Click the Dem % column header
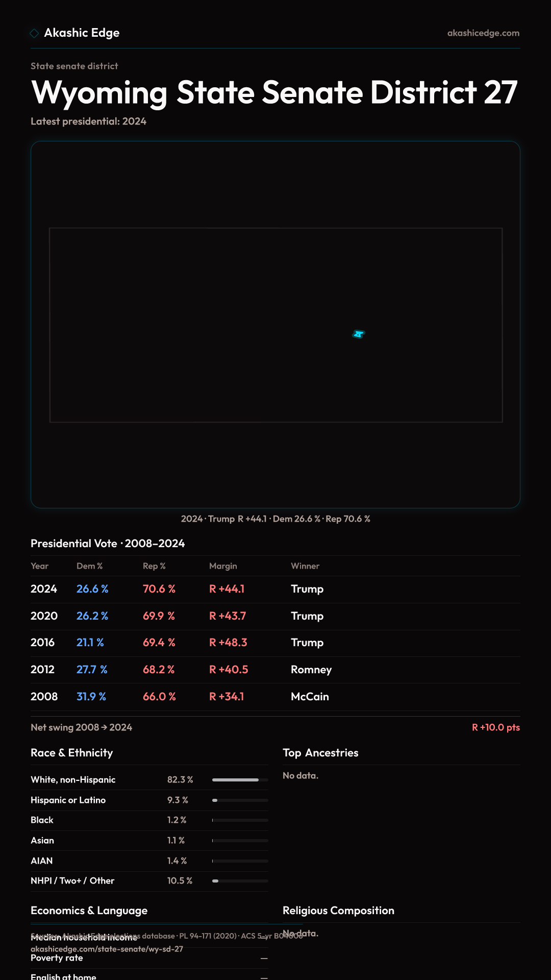This screenshot has height=980, width=551. 89,566
